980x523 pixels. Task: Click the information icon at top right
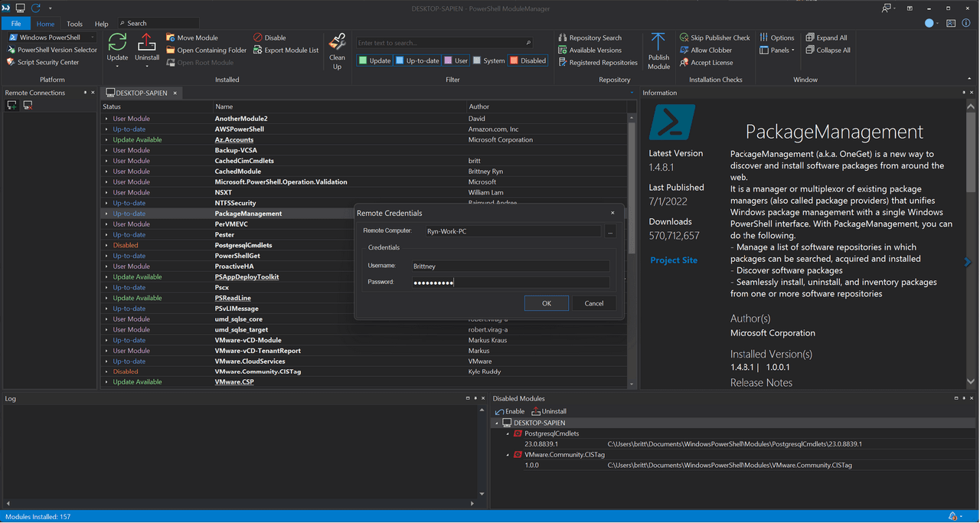coord(966,23)
